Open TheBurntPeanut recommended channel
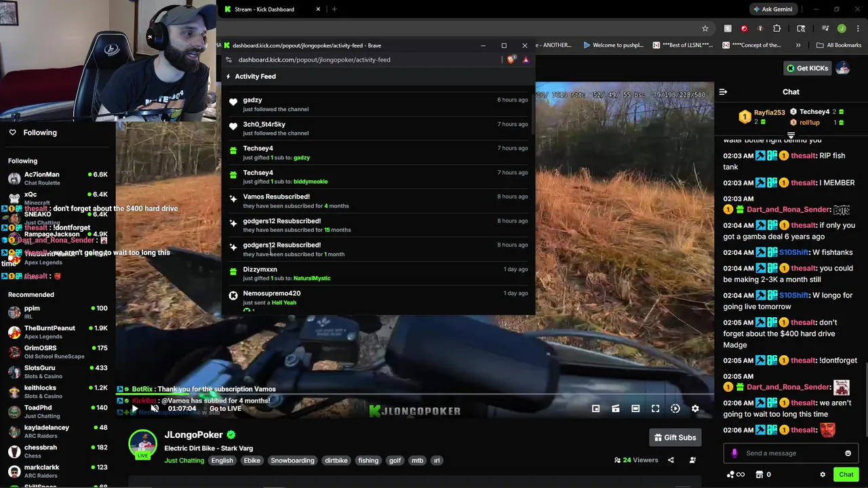The image size is (868, 488). click(58, 332)
